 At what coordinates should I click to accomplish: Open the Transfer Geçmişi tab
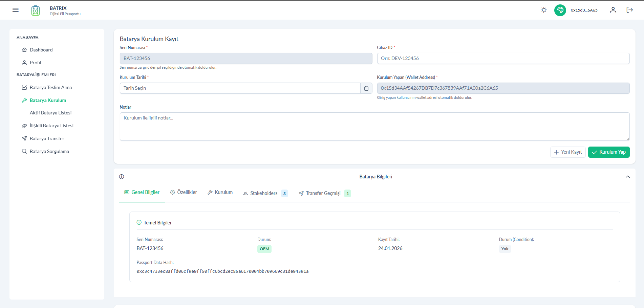[x=323, y=193]
